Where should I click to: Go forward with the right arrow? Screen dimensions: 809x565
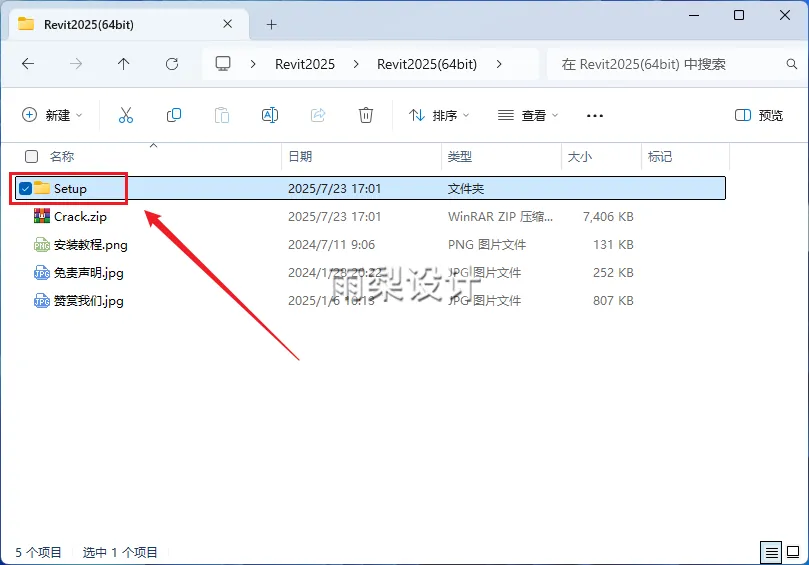[76, 64]
